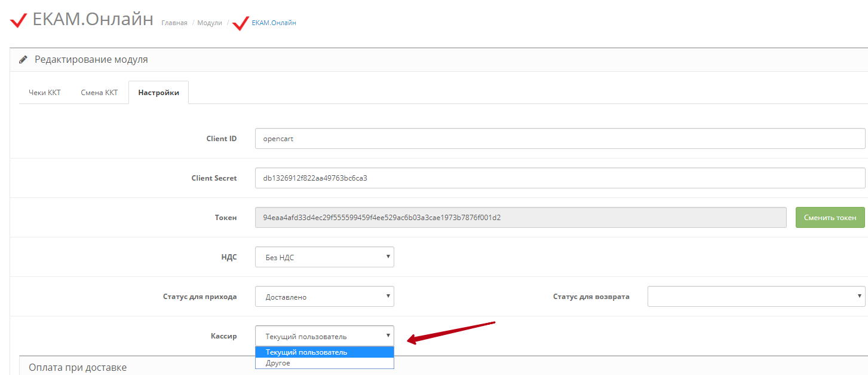Open the Главная breadcrumb link
The width and height of the screenshot is (868, 375).
click(x=174, y=23)
